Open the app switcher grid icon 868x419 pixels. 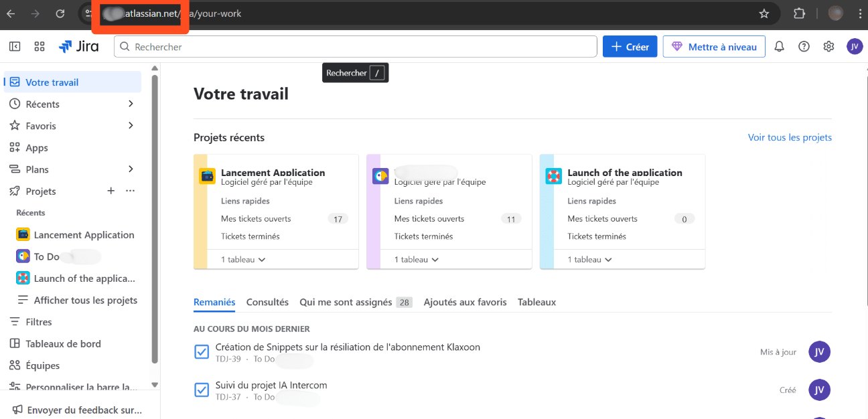pyautogui.click(x=40, y=47)
